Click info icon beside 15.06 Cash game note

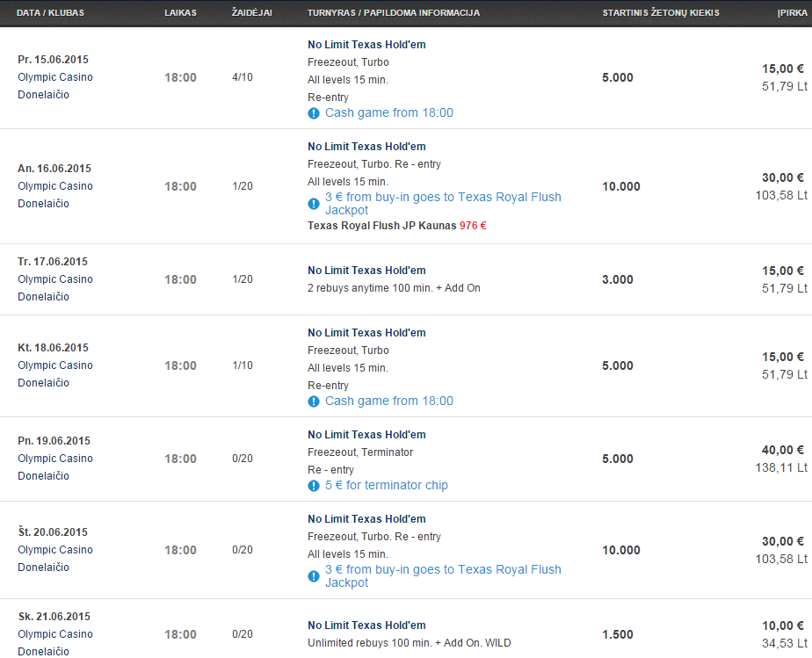click(x=314, y=113)
